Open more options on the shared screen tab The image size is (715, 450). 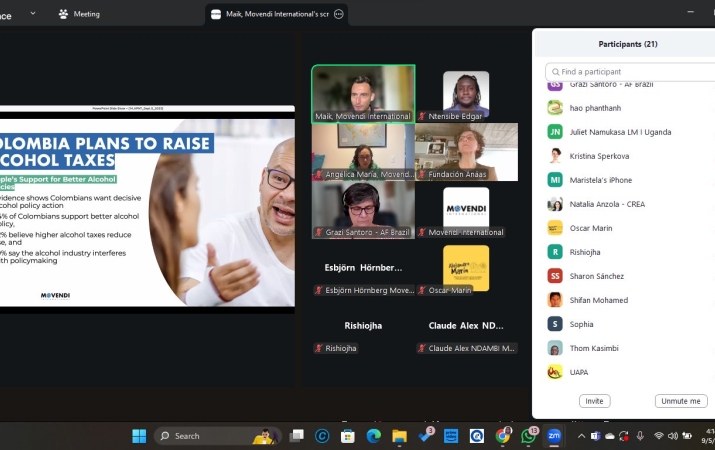click(x=338, y=14)
